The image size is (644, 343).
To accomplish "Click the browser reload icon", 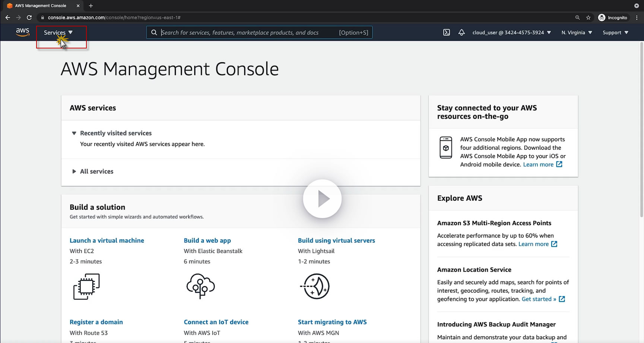I will [29, 18].
